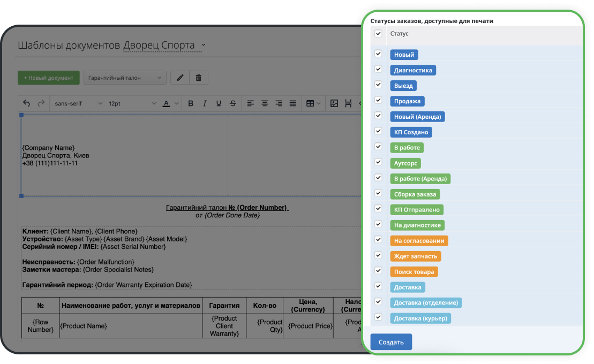Open the Гарантийный талон template dropdown
Image resolution: width=594 pixels, height=364 pixels.
click(125, 78)
